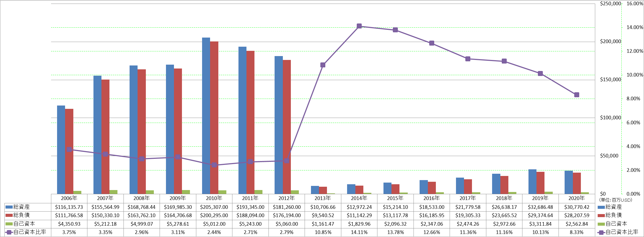Click the red 2010年 total liabilities bar
The height and width of the screenshot is (237, 644).
[214, 118]
